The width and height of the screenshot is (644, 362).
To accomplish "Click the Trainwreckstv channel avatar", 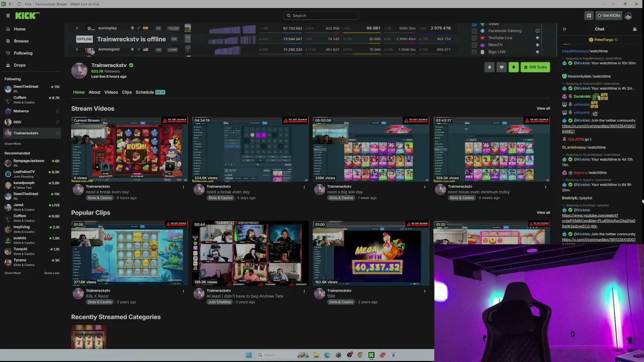I will [79, 71].
